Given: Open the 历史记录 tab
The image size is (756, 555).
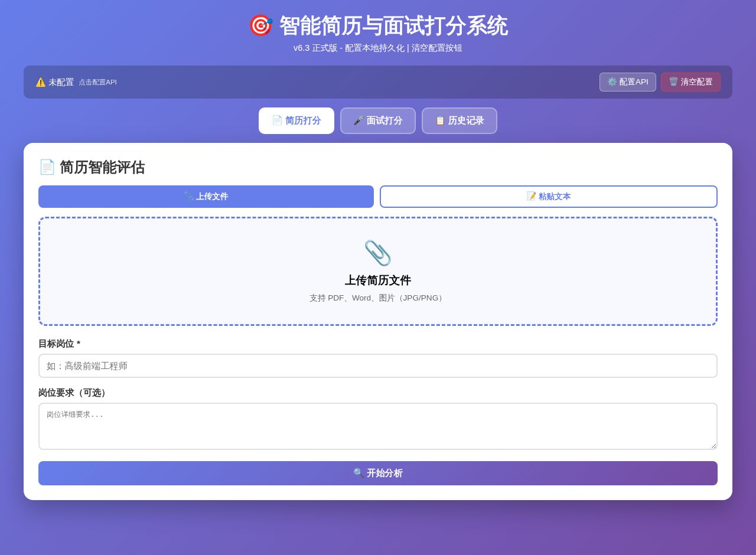Looking at the screenshot, I should coord(460,120).
